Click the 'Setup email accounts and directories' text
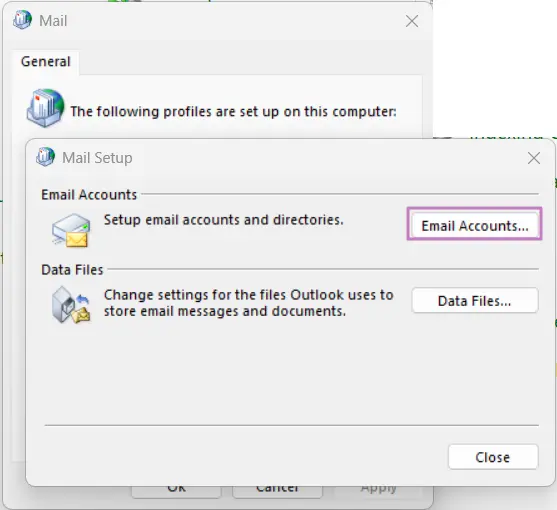This screenshot has height=510, width=557. click(224, 220)
